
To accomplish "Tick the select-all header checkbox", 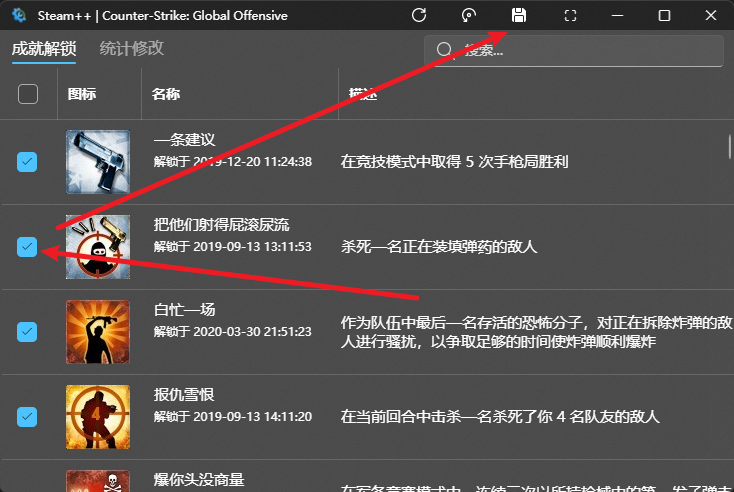I will coord(28,94).
